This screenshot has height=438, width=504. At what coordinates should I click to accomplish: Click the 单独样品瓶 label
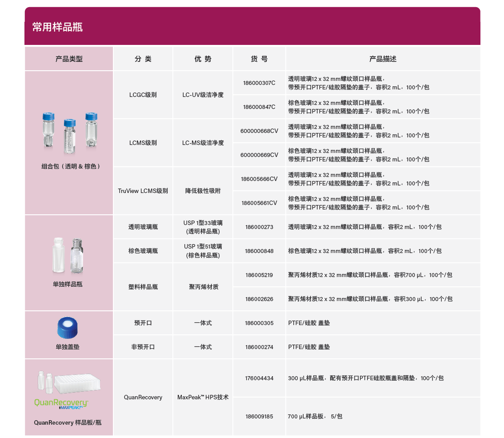68,284
